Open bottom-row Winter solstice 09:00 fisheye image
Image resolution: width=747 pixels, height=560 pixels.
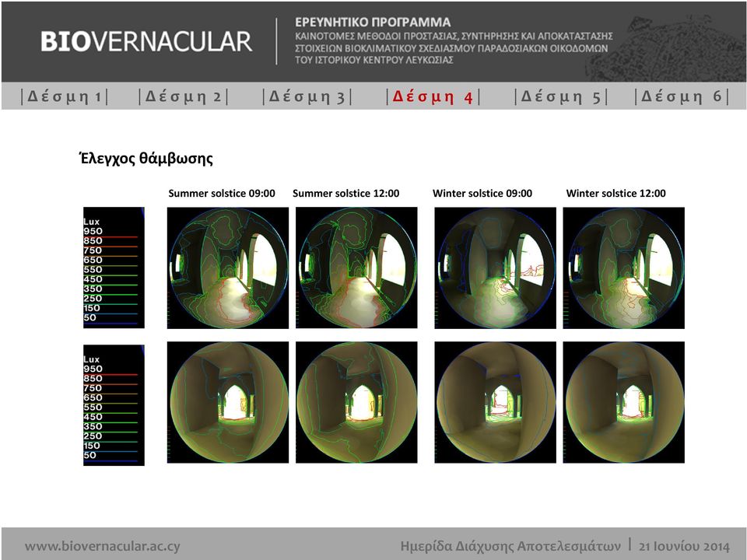[495, 402]
